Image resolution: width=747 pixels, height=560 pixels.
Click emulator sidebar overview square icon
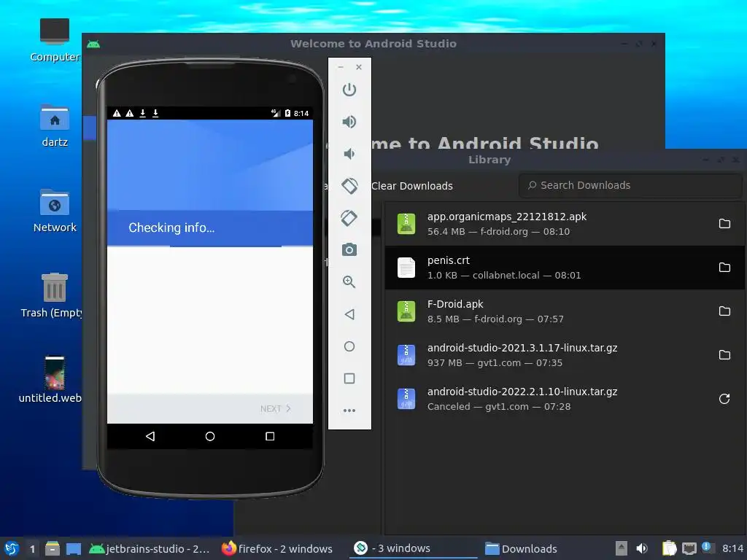pos(349,378)
